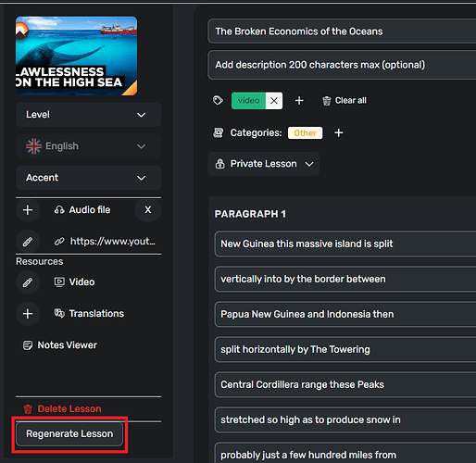The image size is (476, 463).
Task: Open the Notes Viewer
Action: pyautogui.click(x=60, y=345)
